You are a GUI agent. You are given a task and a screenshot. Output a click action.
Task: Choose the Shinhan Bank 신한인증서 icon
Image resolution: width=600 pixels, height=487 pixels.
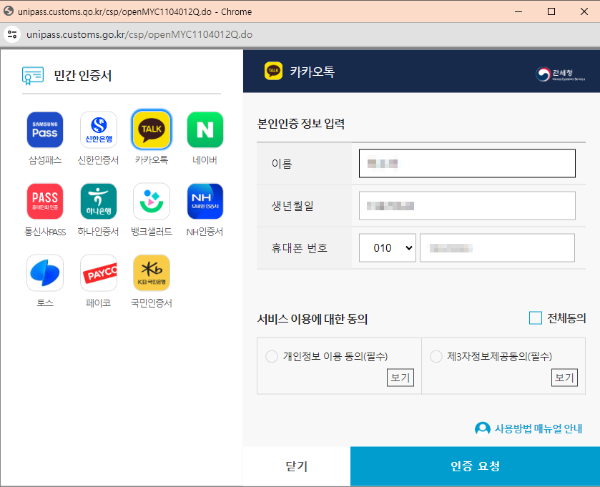[98, 130]
